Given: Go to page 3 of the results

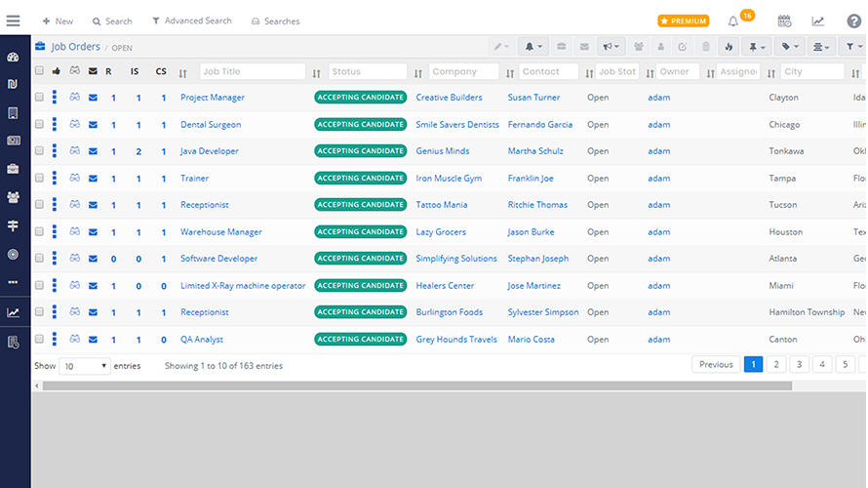Looking at the screenshot, I should (x=799, y=364).
